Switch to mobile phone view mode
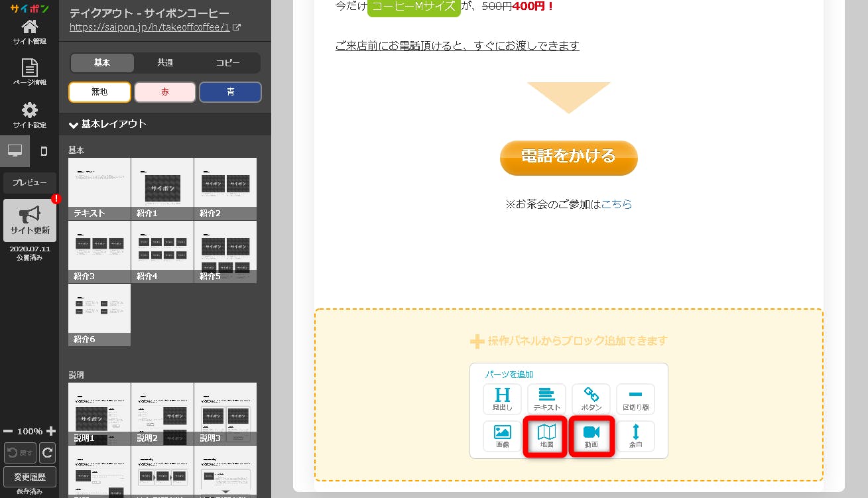Viewport: 868px width, 498px height. click(x=44, y=151)
